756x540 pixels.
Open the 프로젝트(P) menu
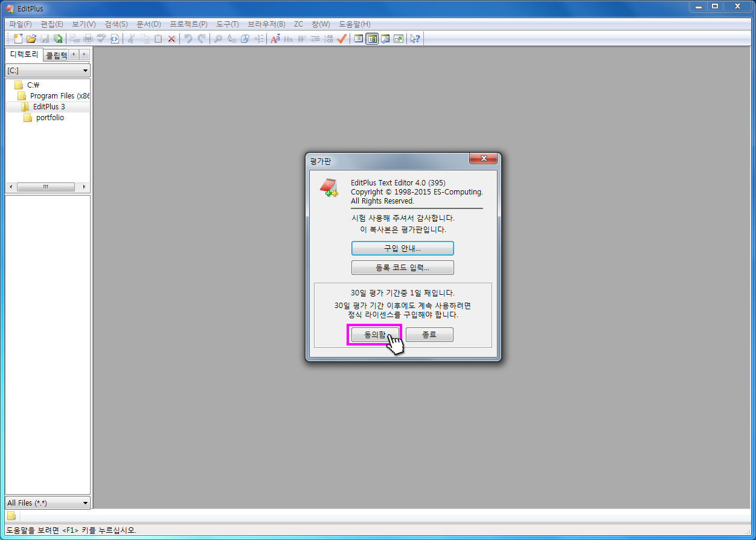pyautogui.click(x=188, y=24)
